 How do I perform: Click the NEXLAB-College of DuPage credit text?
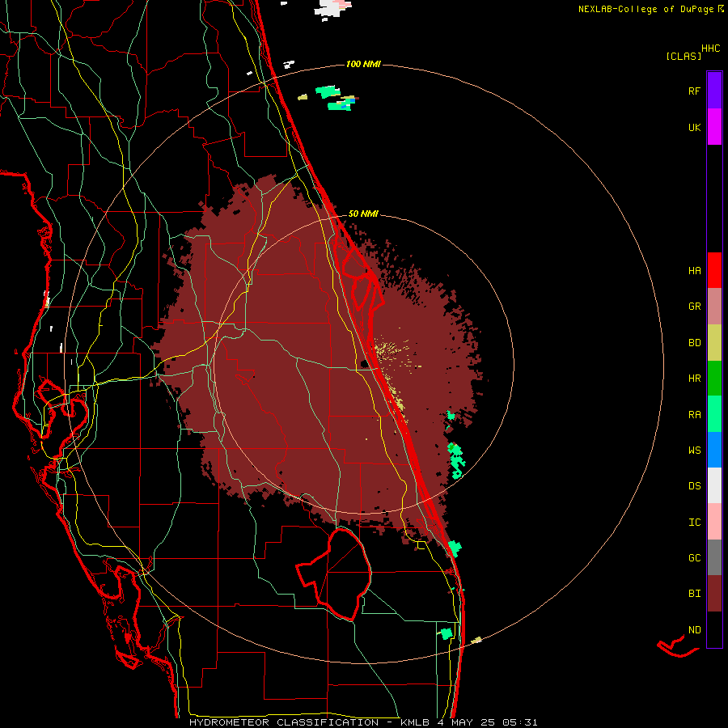(645, 9)
